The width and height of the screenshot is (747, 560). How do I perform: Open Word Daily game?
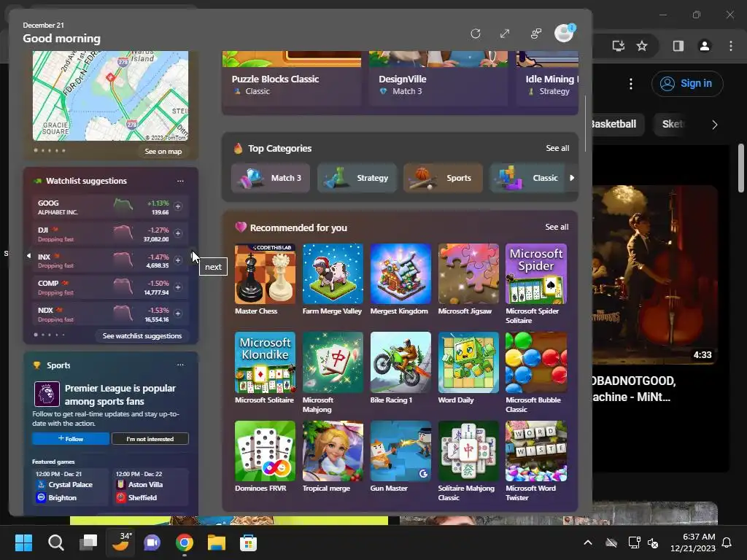468,368
